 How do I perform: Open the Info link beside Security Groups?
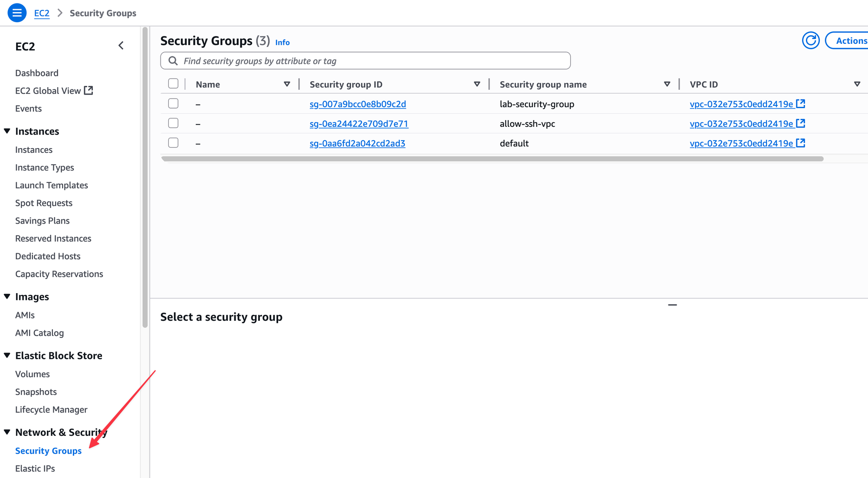(283, 43)
